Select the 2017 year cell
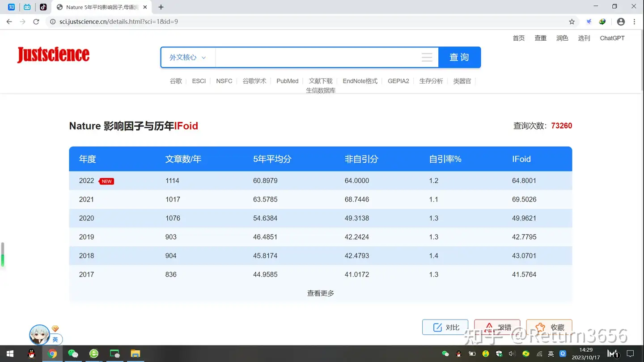 click(86, 274)
